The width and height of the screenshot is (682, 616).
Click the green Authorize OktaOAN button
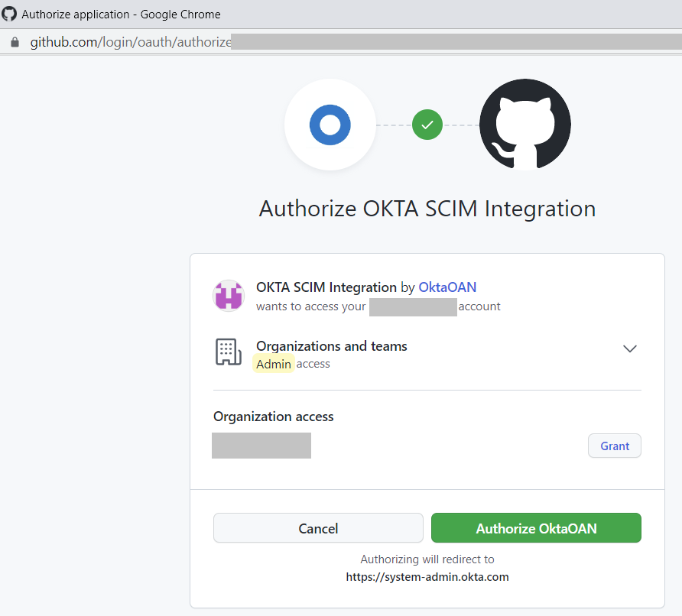pyautogui.click(x=536, y=528)
